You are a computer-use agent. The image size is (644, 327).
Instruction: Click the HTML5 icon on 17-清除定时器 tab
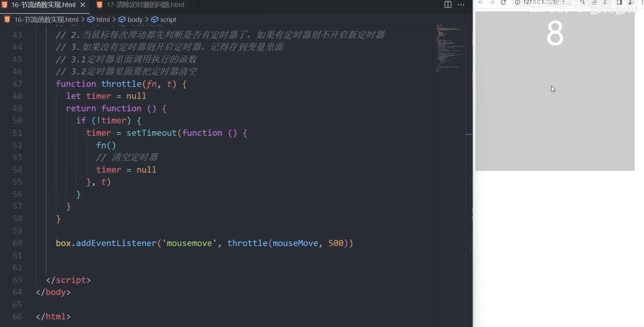point(100,5)
